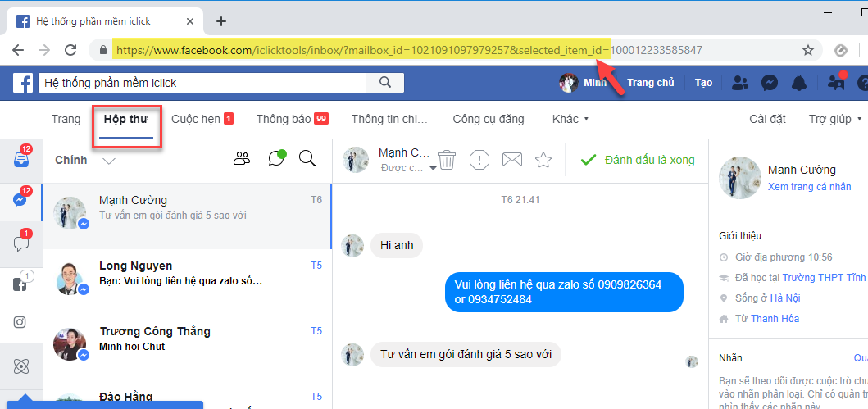Click message bubble Hi anh
This screenshot has height=409, width=868.
397,246
